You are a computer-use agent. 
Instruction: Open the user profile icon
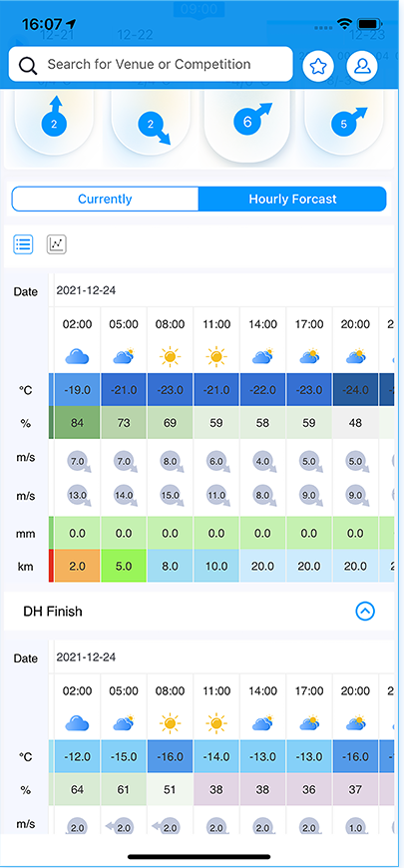(362, 67)
